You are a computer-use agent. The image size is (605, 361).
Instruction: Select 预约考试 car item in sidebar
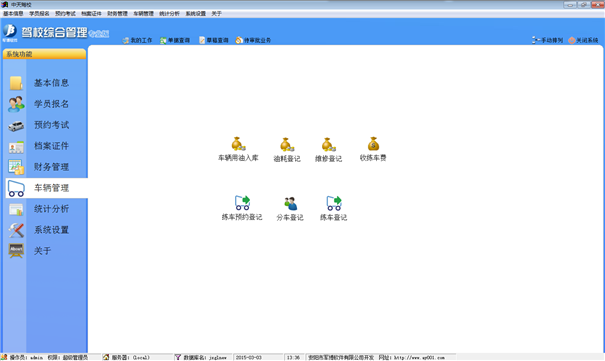click(46, 125)
